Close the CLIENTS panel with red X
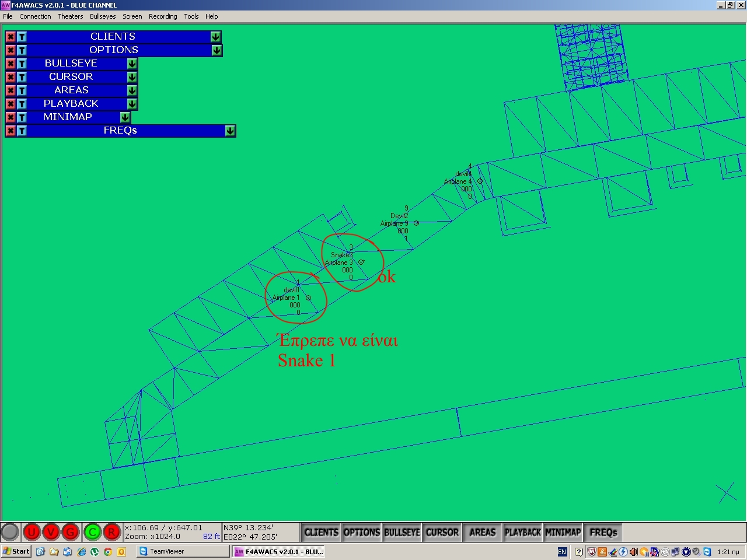This screenshot has width=747, height=560. 11,37
